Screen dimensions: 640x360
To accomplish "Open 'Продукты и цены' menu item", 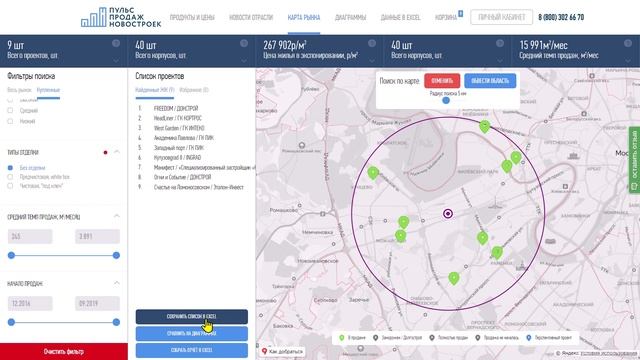I will point(192,17).
